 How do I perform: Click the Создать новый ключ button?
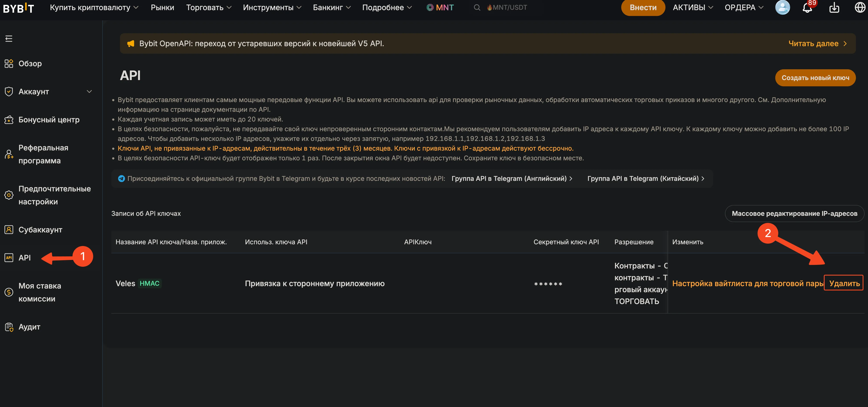815,78
